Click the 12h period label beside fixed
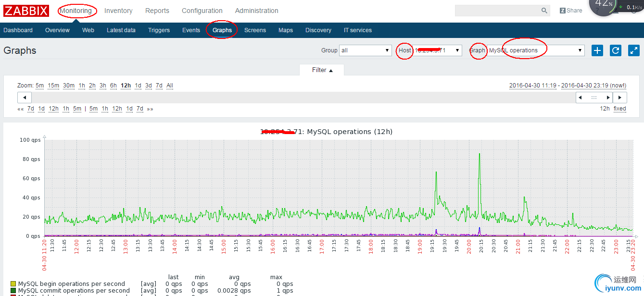 tap(605, 109)
